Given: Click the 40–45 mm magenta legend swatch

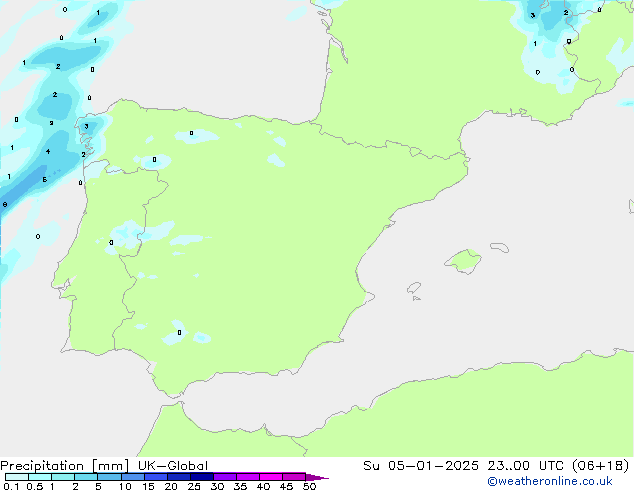Looking at the screenshot, I should pos(271,477).
